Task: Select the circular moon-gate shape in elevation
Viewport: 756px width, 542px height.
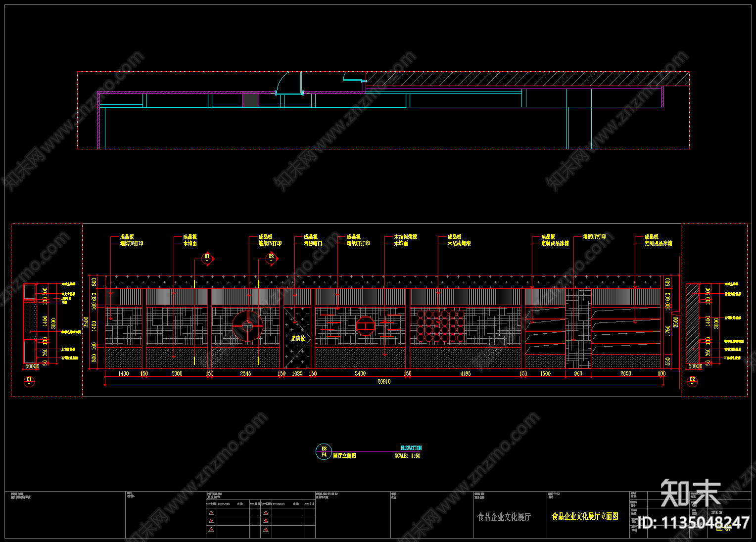Action: (247, 326)
